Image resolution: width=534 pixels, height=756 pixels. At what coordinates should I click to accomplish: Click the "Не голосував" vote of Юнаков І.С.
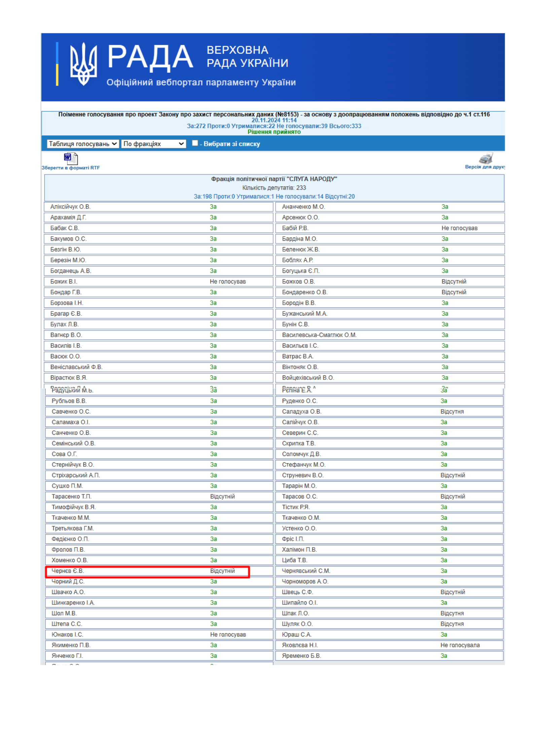[x=228, y=634]
